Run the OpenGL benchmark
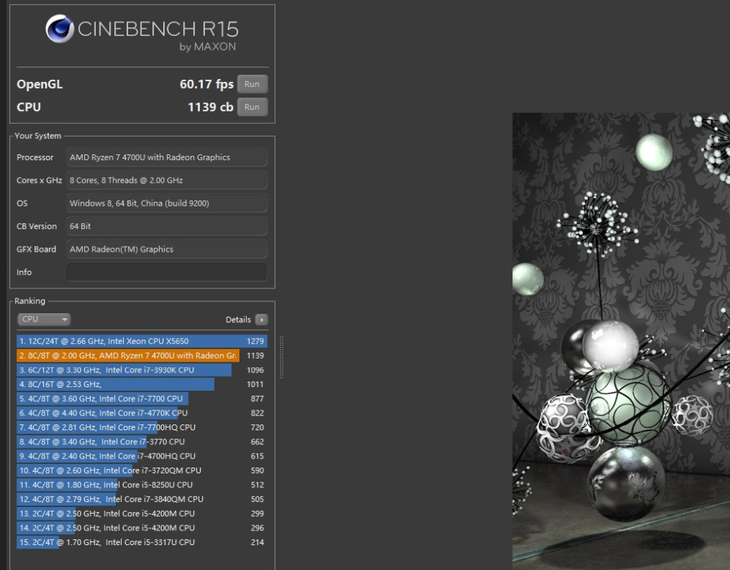Screen dimensions: 730x570 pyautogui.click(x=253, y=84)
